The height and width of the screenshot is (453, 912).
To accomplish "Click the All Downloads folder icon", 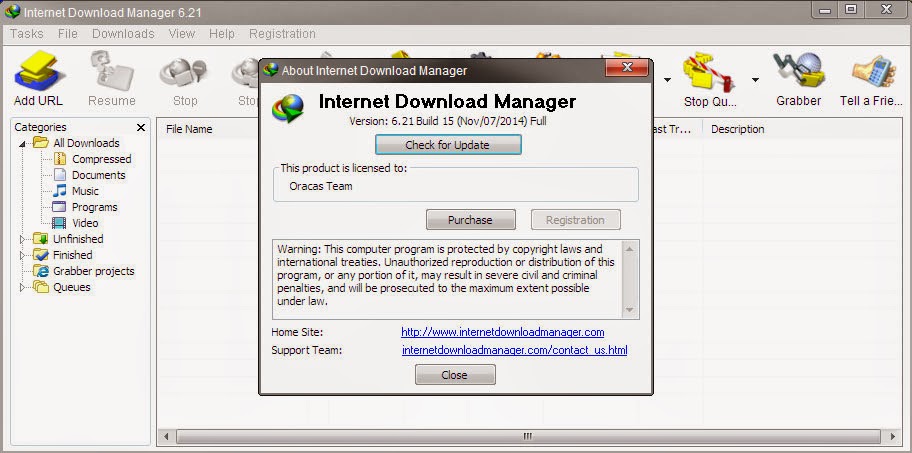I will click(x=41, y=143).
